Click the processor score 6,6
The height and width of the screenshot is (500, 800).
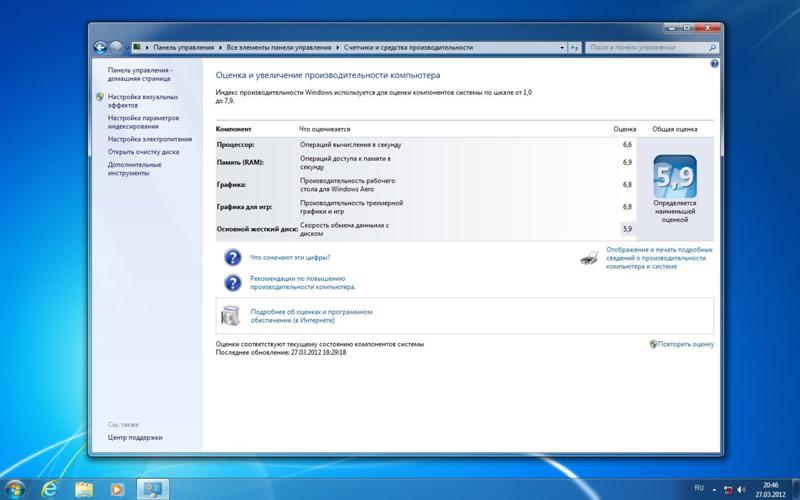point(627,145)
